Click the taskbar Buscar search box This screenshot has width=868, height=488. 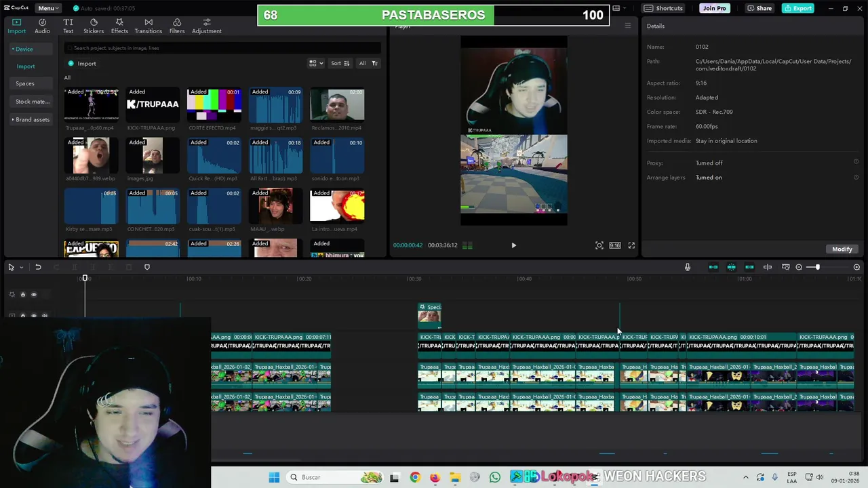tap(336, 477)
